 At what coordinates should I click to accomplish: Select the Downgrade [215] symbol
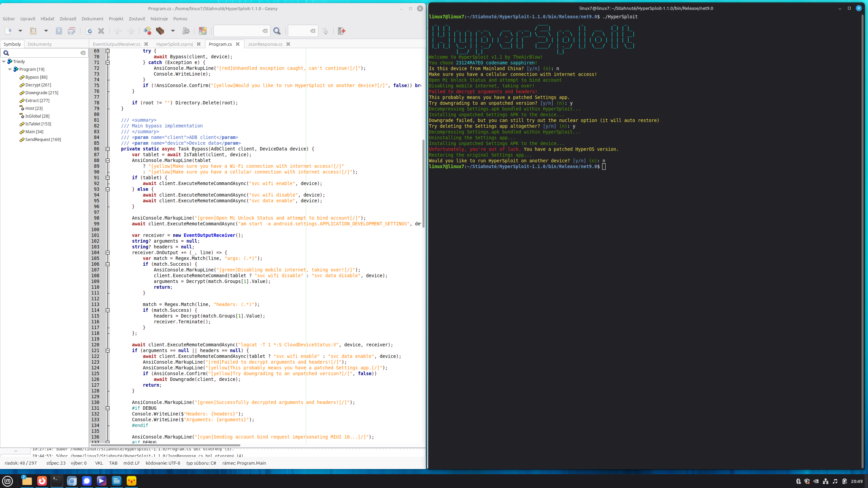pos(42,93)
